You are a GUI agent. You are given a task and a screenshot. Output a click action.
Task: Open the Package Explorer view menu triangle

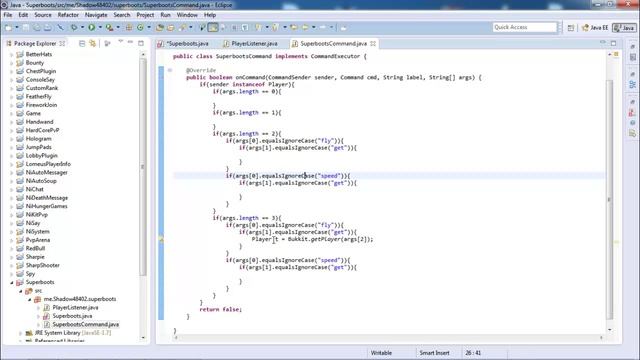click(120, 42)
